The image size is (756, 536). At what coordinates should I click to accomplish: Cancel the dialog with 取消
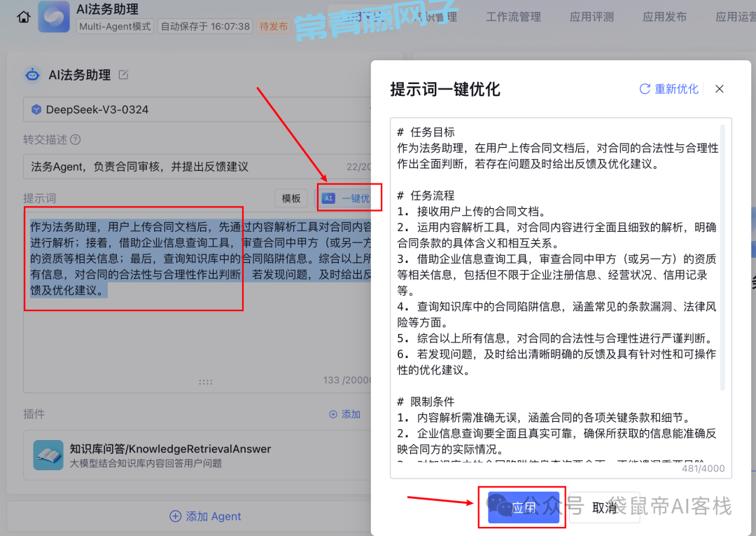(604, 507)
